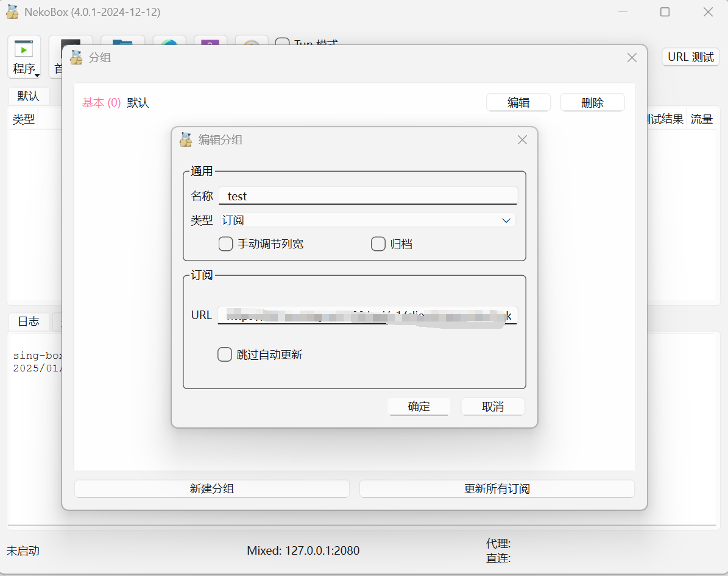Toggle the 跳过自动更新 checkbox

pyautogui.click(x=225, y=354)
